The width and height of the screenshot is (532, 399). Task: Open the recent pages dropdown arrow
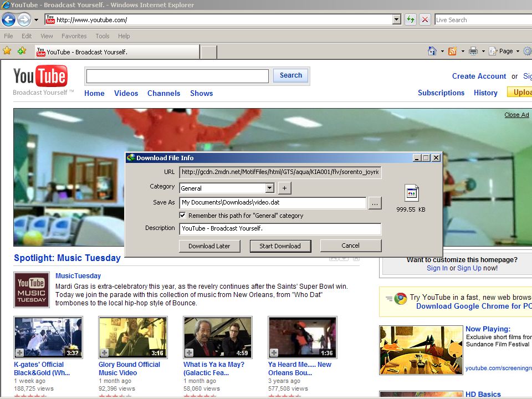tap(36, 20)
